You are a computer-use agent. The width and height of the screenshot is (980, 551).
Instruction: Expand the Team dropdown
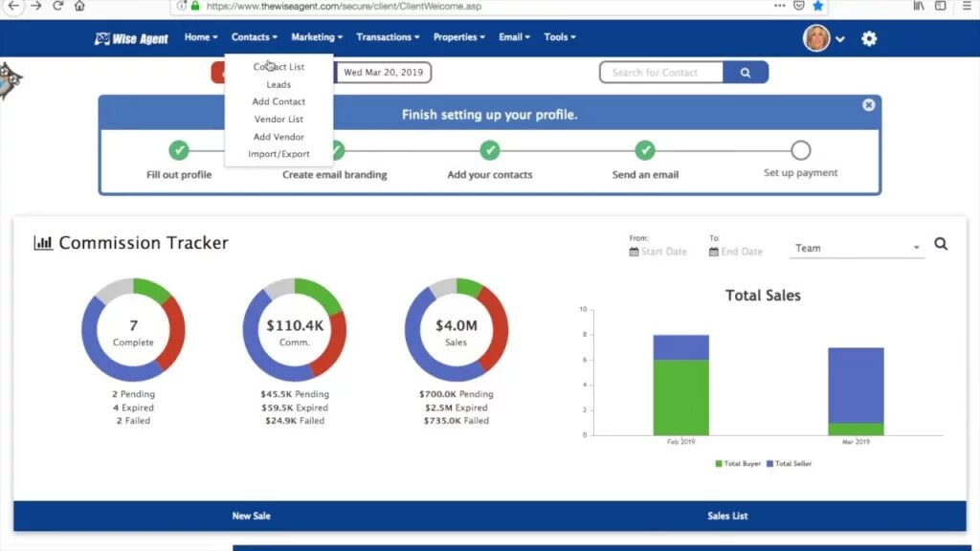(855, 248)
